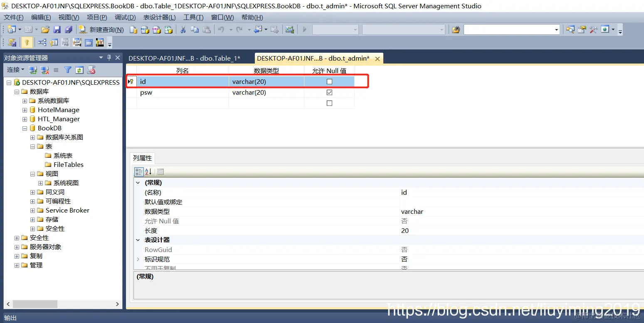Click the Find in Files binoculars icon

pyautogui.click(x=456, y=29)
